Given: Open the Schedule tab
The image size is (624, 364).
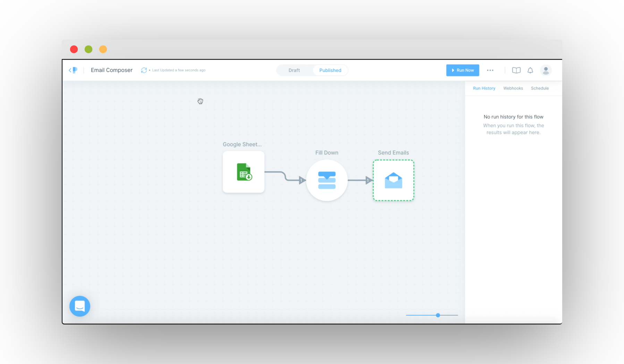Looking at the screenshot, I should [x=540, y=88].
